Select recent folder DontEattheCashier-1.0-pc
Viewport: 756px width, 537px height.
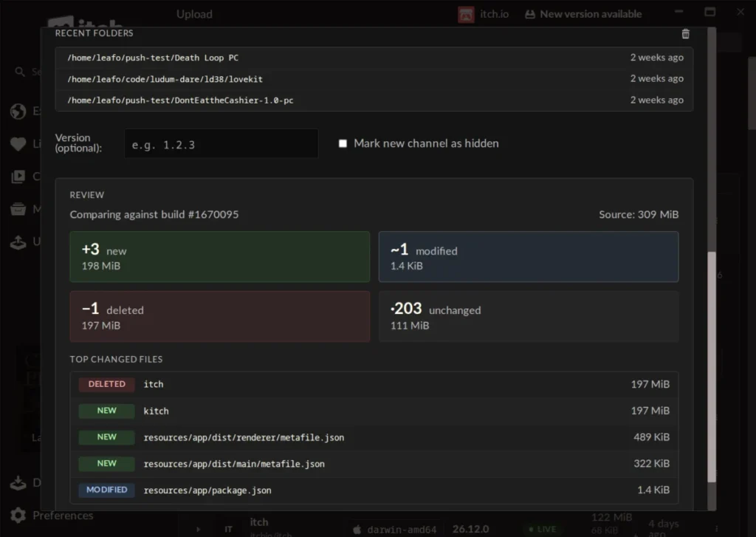point(374,100)
